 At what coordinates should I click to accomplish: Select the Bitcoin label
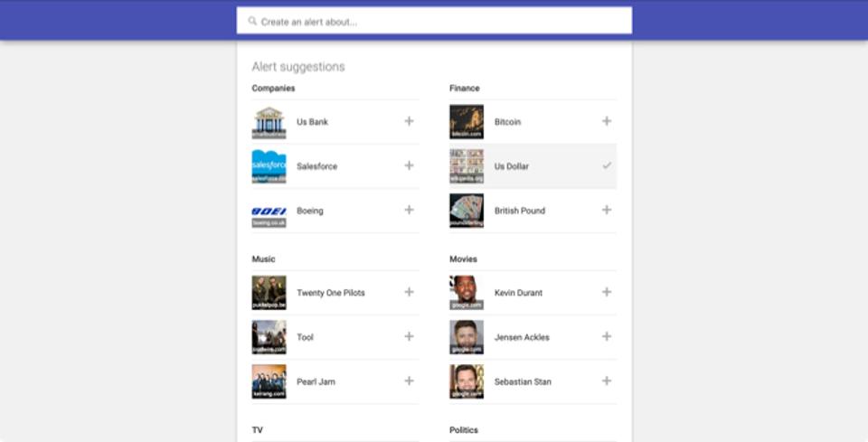pyautogui.click(x=507, y=122)
